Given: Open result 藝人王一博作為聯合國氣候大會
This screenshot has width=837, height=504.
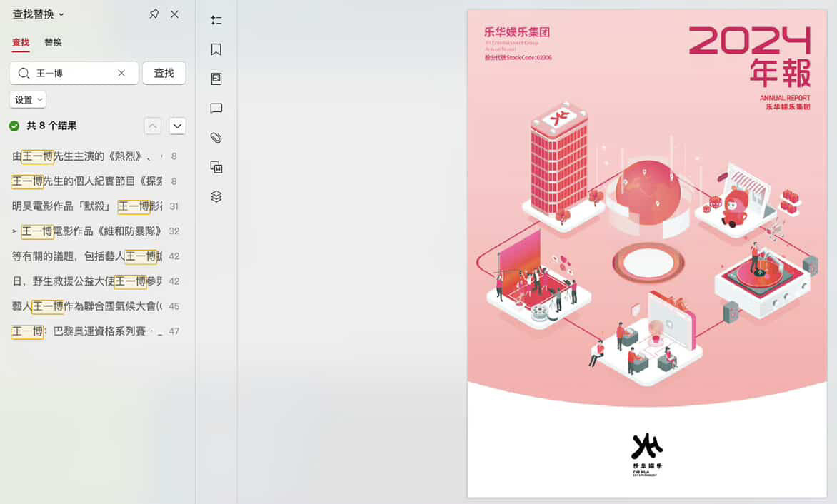Looking at the screenshot, I should click(95, 306).
